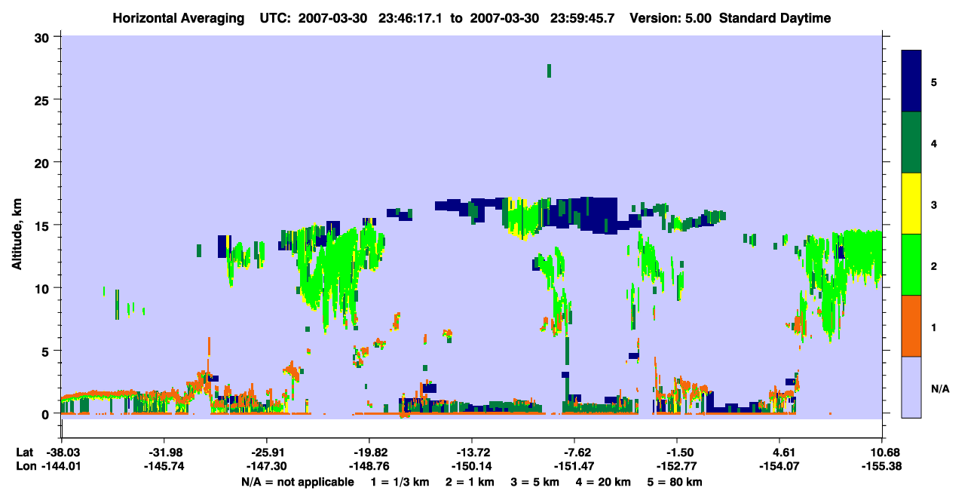Image resolution: width=980 pixels, height=503 pixels.
Task: Click the longitude value '-155.38'
Action: 880,466
